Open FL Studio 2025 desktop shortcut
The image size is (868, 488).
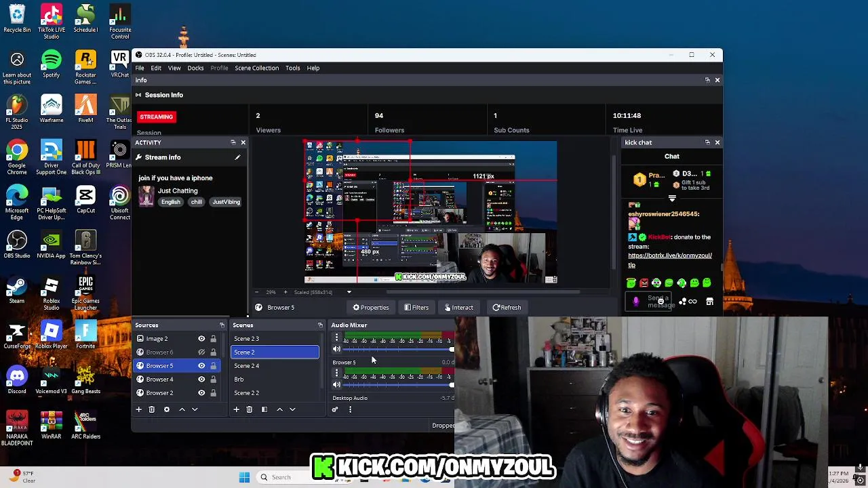click(x=17, y=112)
